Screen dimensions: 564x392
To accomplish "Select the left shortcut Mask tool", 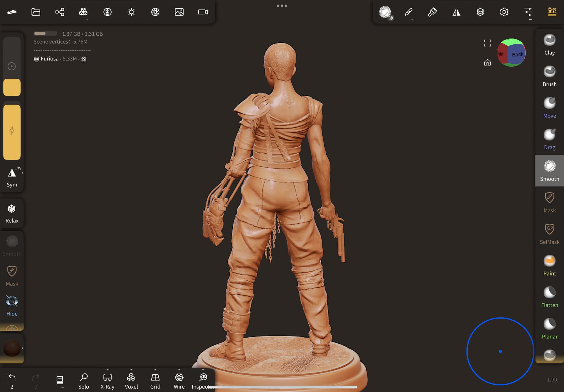I will 12,276.
